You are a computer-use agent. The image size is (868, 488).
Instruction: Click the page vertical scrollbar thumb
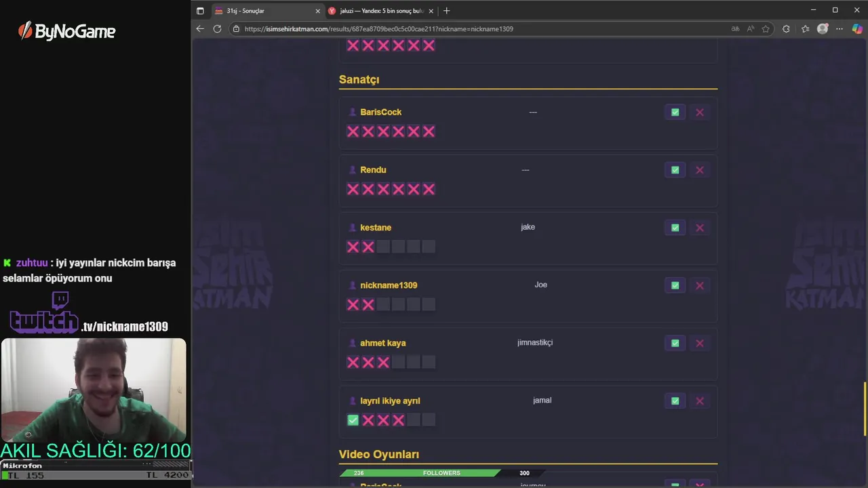[865, 409]
